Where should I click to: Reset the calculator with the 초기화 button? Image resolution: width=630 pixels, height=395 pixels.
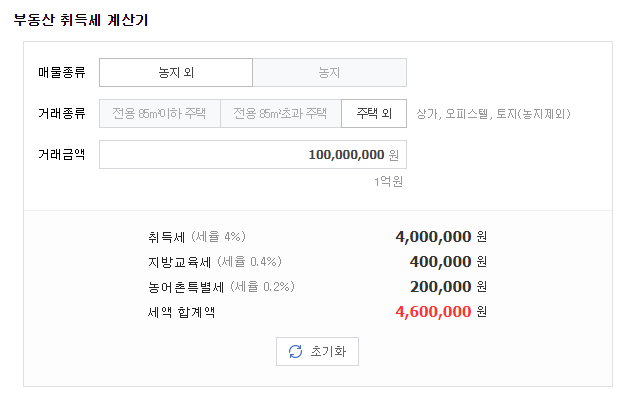317,352
